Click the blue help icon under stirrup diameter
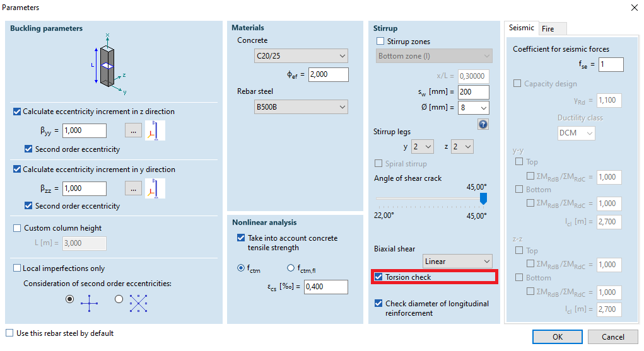 coord(483,125)
